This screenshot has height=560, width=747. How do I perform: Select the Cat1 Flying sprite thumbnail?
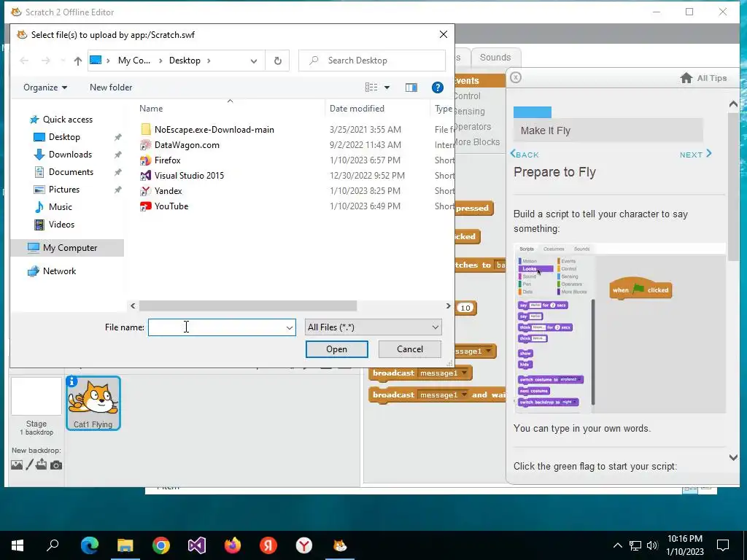pos(93,402)
